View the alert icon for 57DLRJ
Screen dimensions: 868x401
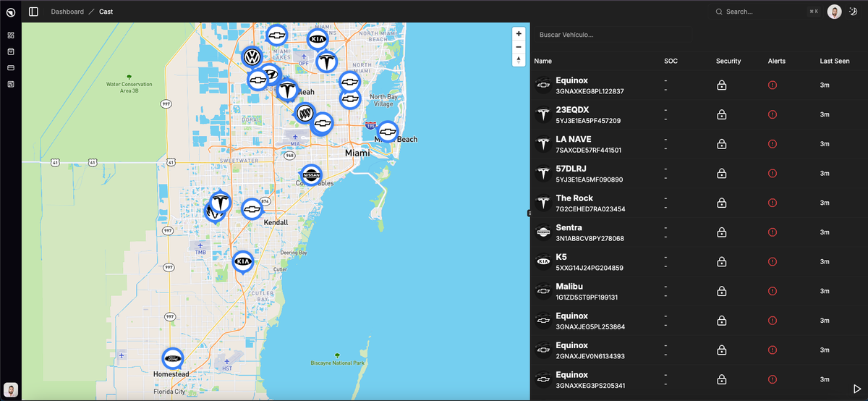[x=773, y=174]
